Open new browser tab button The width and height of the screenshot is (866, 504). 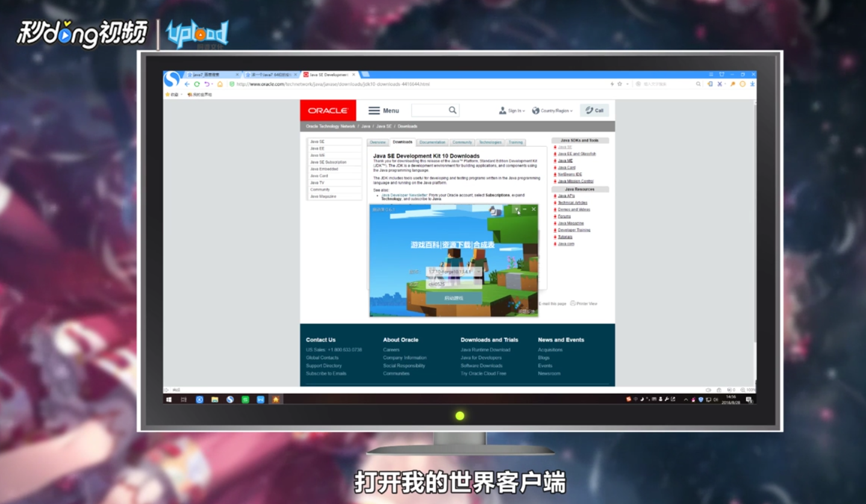[x=364, y=75]
